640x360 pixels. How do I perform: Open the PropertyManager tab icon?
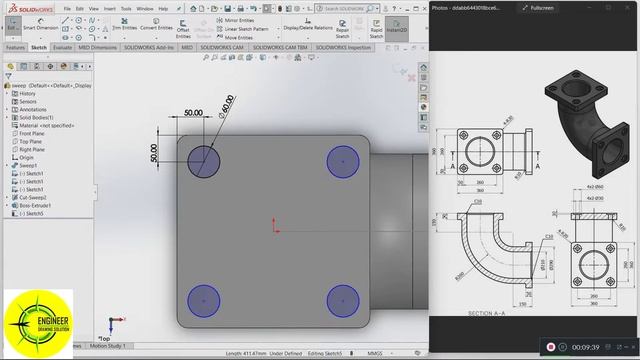[24, 66]
